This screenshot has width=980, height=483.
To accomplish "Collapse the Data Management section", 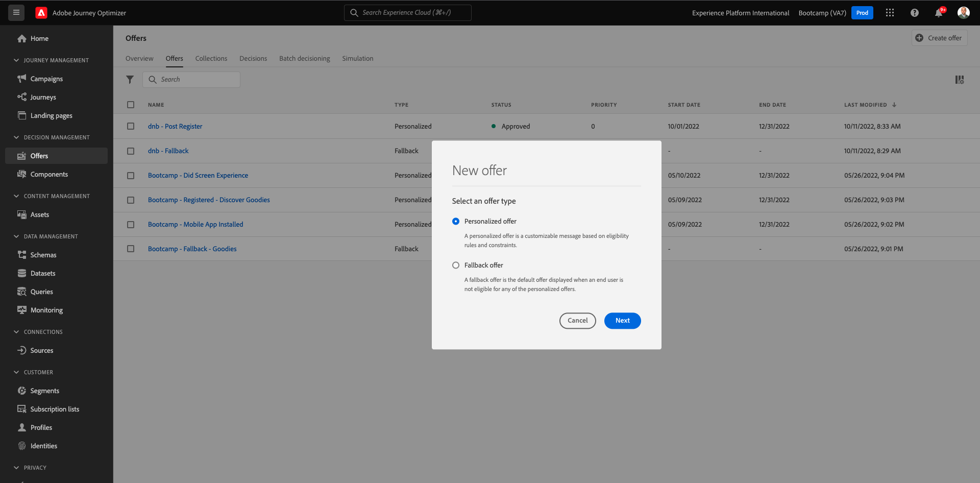I will coord(16,236).
